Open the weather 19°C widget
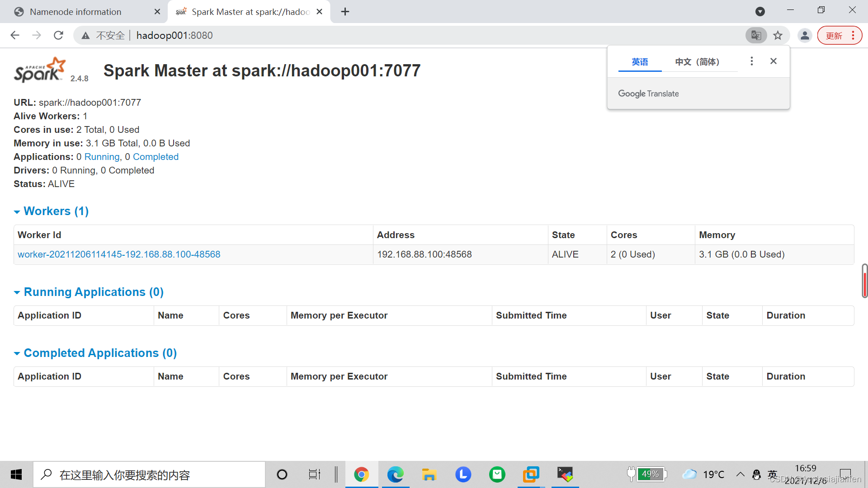The width and height of the screenshot is (868, 488). point(703,474)
